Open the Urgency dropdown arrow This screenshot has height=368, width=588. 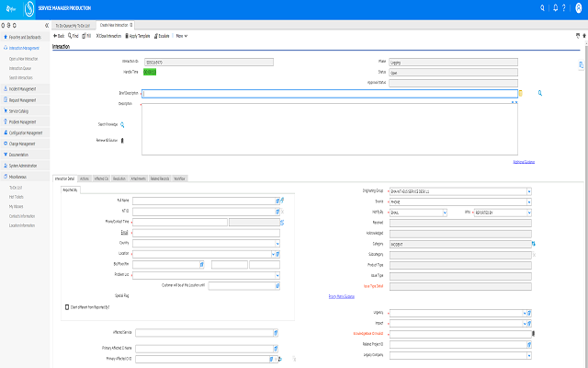(525, 313)
